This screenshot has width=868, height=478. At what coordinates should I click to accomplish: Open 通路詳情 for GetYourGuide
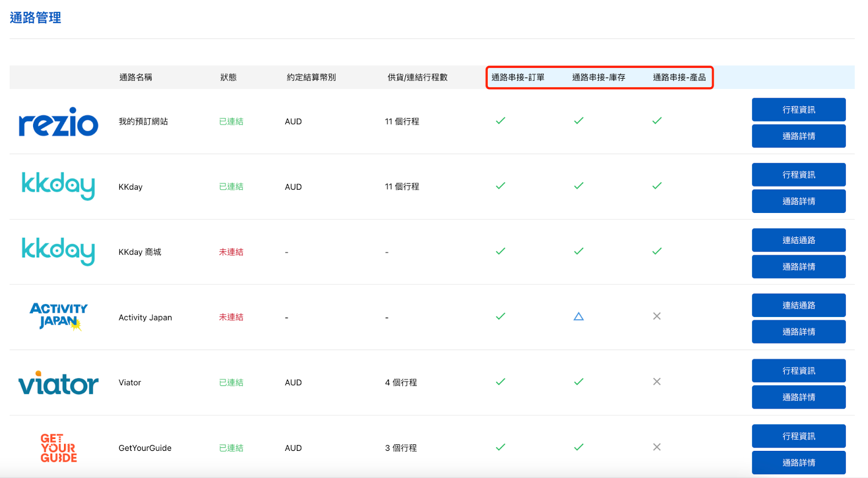click(799, 463)
